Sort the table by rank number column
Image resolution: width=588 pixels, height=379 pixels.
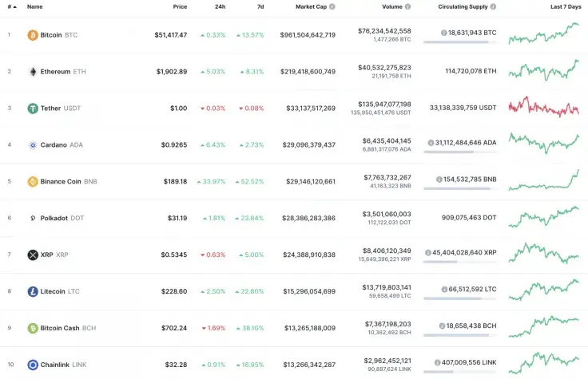click(x=11, y=6)
